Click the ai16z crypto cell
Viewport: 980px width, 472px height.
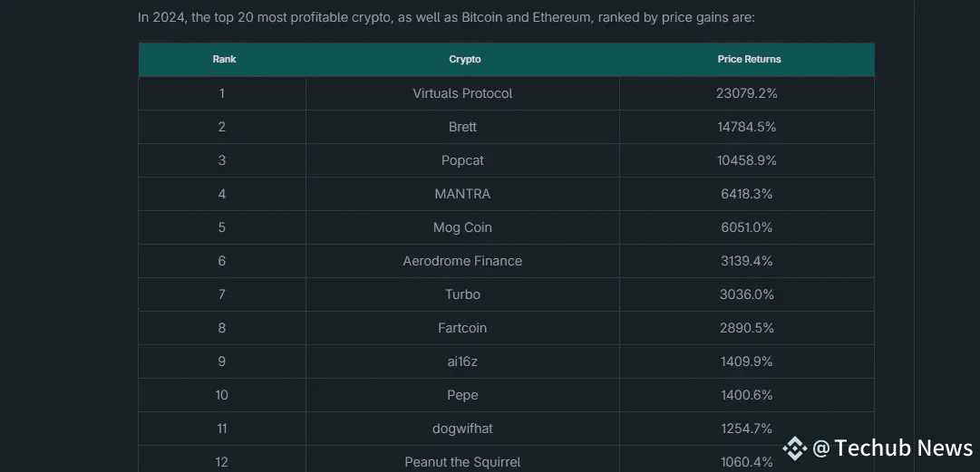pos(462,361)
